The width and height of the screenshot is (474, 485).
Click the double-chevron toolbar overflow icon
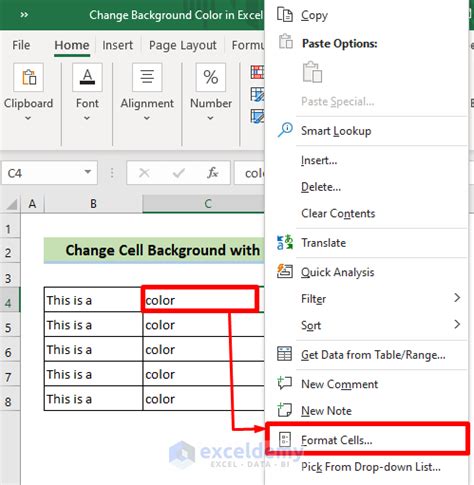[24, 15]
